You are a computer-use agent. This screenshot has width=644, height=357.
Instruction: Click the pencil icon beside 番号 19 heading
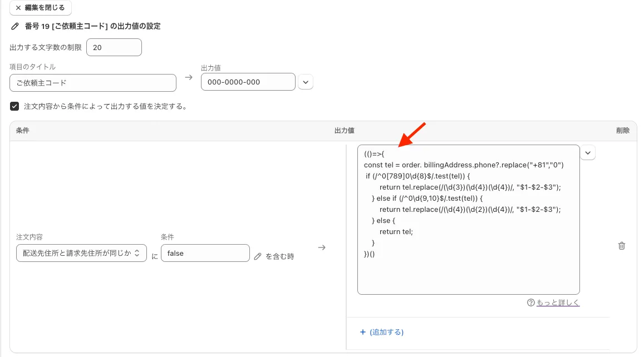click(x=14, y=26)
